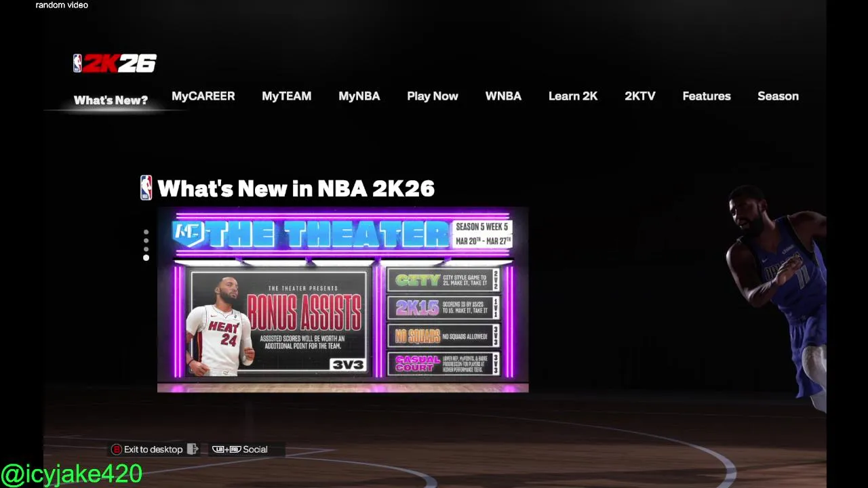Open The Theater news banner
This screenshot has height=488, width=868.
[342, 300]
